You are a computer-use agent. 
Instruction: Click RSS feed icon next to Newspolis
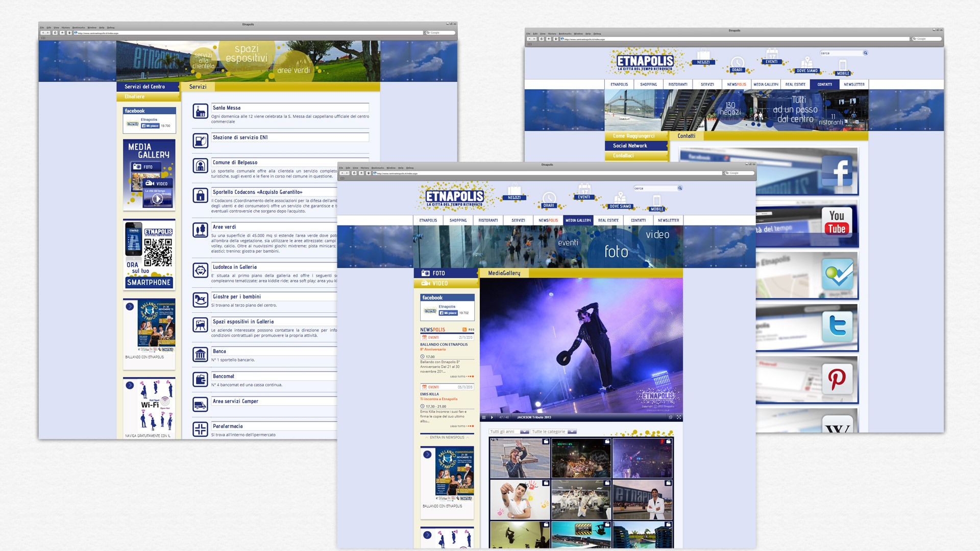coord(464,330)
